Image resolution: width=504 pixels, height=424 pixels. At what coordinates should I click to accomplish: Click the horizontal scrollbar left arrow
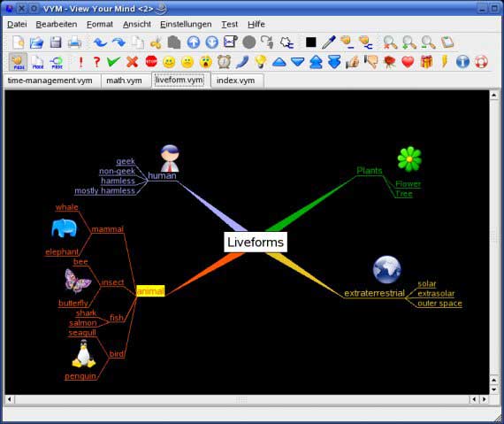coord(10,399)
